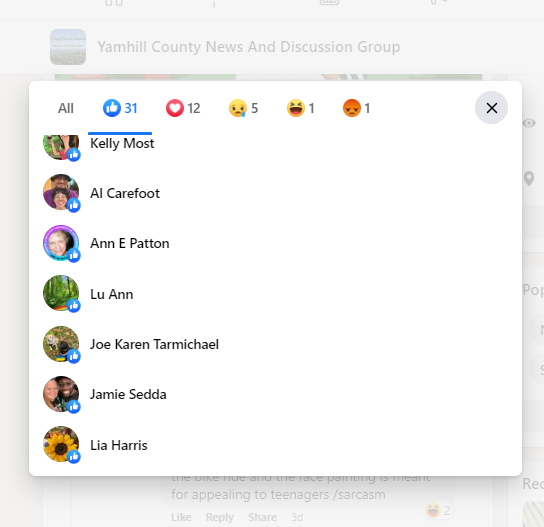The height and width of the screenshot is (527, 544).
Task: Click the Al Carefoot name link
Action: (x=125, y=193)
